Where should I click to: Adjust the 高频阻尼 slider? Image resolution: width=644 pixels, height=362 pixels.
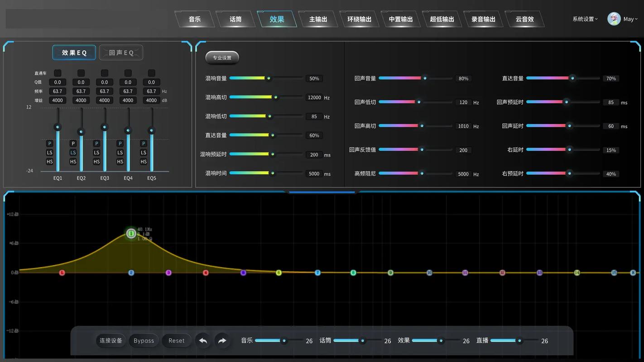click(415, 173)
